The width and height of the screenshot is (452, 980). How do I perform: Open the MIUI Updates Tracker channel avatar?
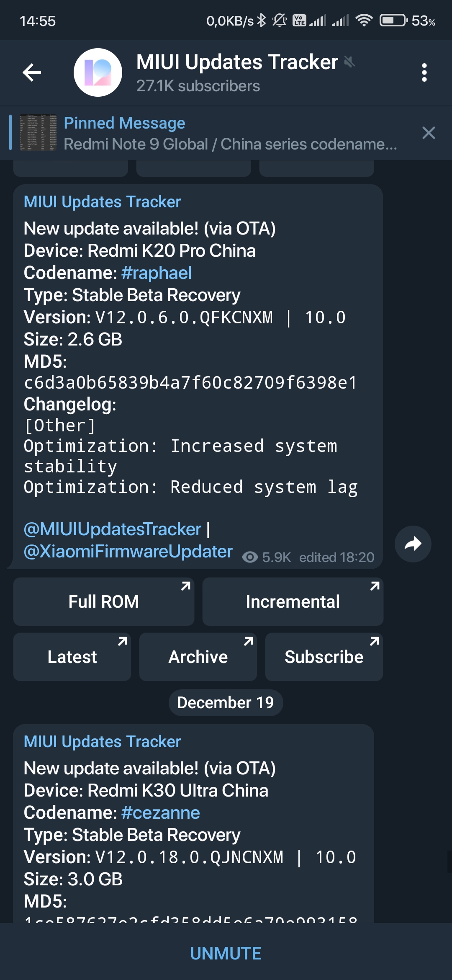point(98,72)
